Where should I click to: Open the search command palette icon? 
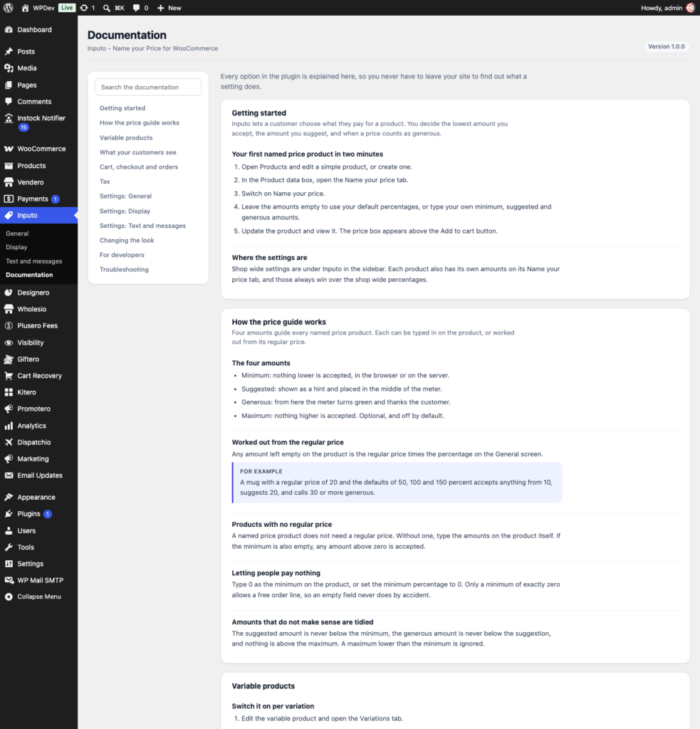click(107, 8)
